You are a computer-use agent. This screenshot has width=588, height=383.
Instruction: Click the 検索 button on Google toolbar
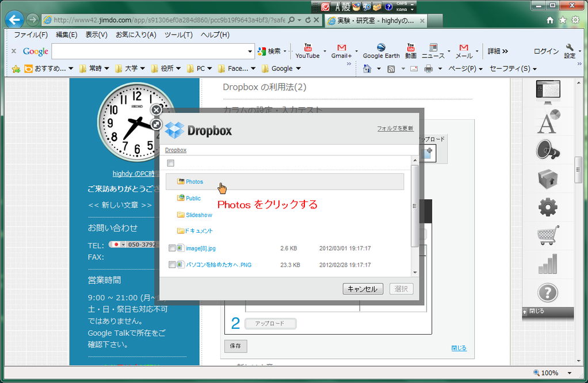click(x=270, y=51)
